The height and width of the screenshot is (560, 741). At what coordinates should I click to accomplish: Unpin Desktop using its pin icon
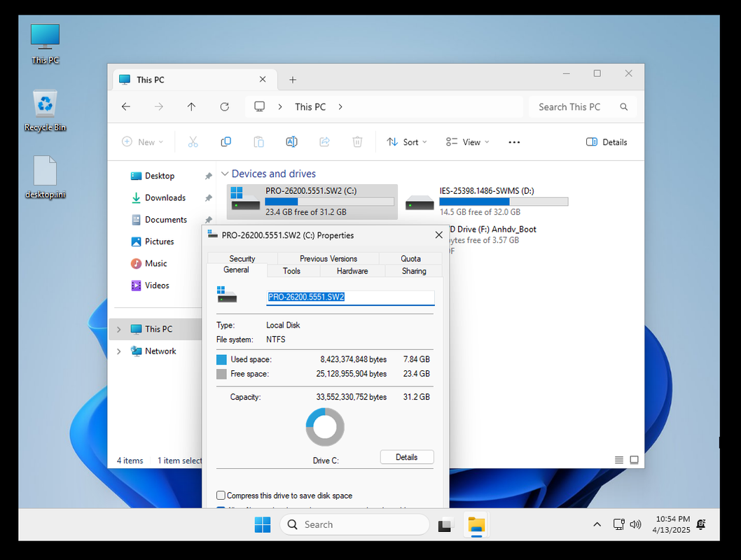[x=209, y=176]
